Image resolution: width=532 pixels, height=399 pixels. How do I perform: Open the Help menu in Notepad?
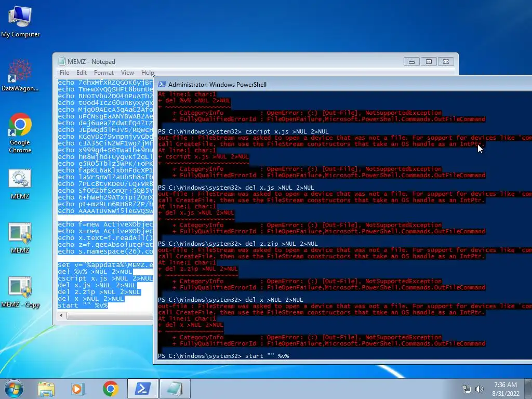pos(148,73)
